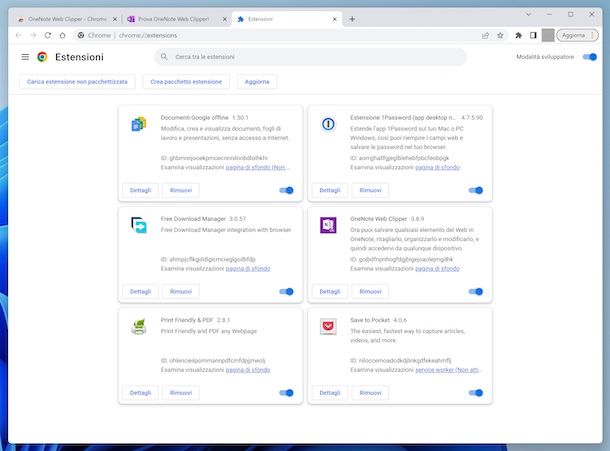Screen dimensions: 610x451
Task: Reload the extensions page
Action: pyautogui.click(x=48, y=35)
